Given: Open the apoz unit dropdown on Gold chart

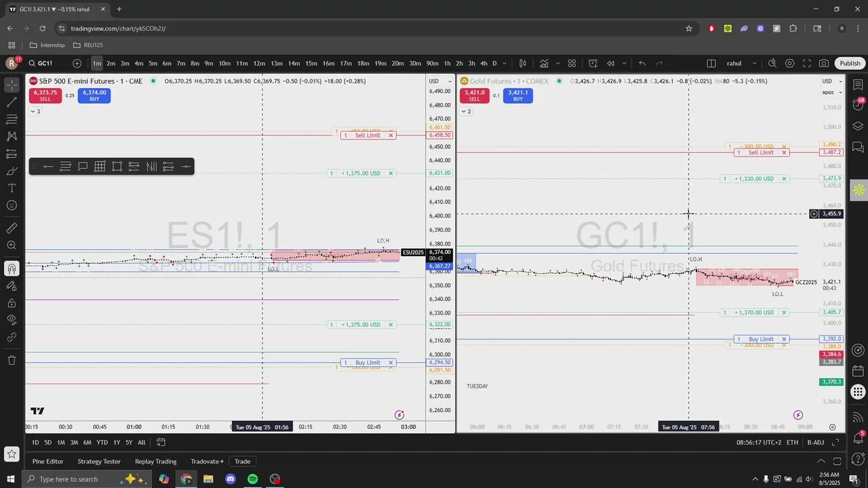Looking at the screenshot, I should [x=832, y=92].
